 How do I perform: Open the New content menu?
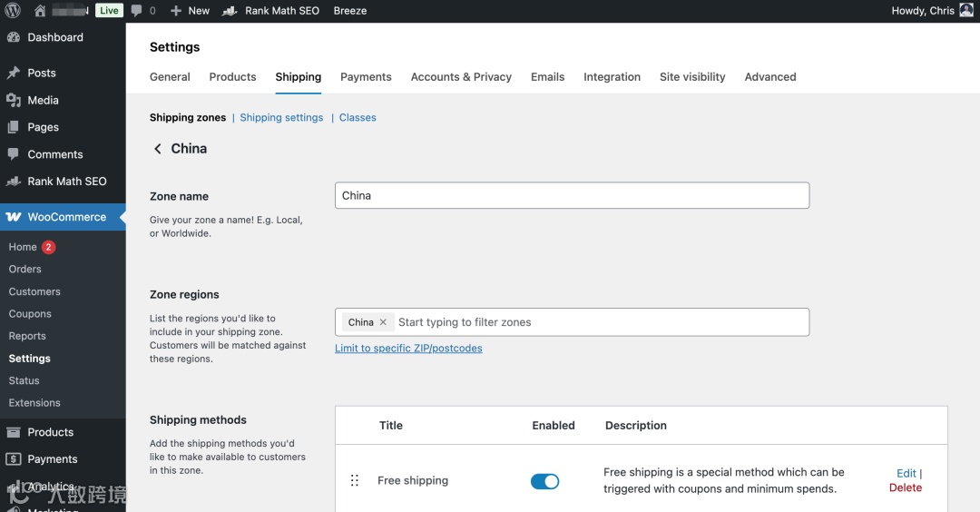point(190,11)
